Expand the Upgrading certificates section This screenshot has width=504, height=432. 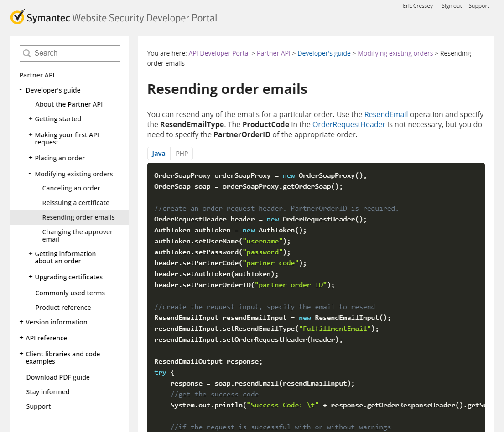tap(31, 277)
